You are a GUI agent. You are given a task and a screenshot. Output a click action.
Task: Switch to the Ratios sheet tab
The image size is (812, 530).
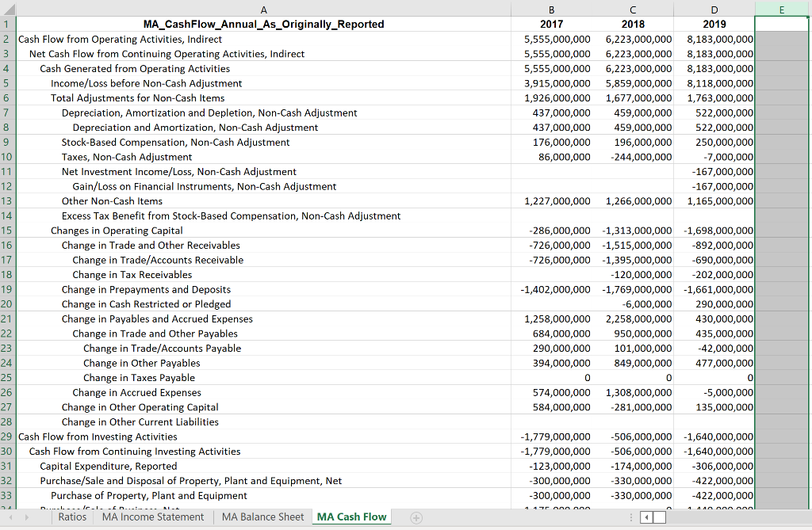click(72, 516)
